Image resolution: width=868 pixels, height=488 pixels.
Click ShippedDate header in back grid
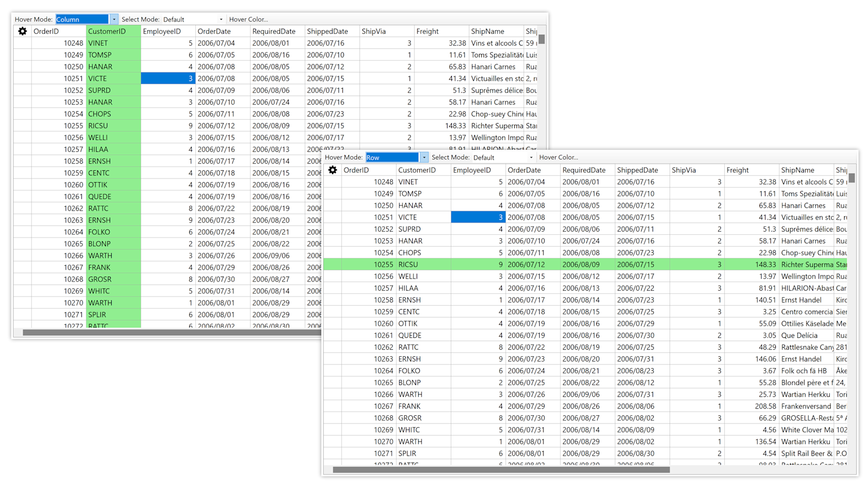332,31
